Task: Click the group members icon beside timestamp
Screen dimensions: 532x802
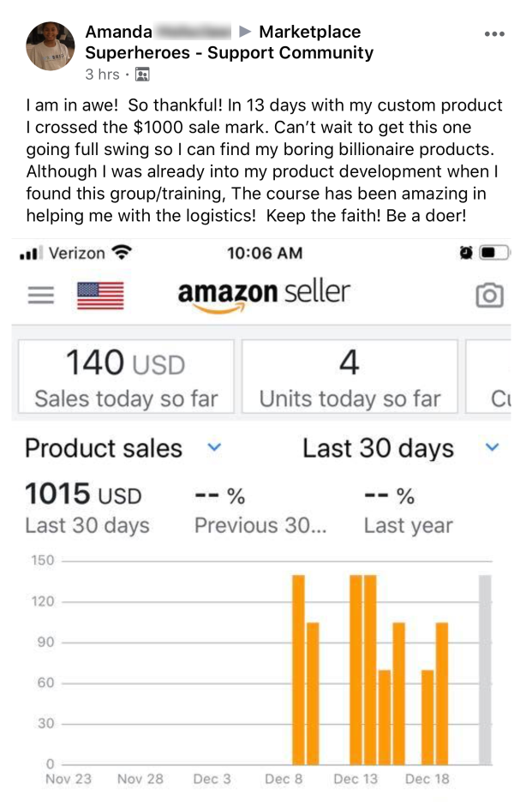Action: coord(142,75)
